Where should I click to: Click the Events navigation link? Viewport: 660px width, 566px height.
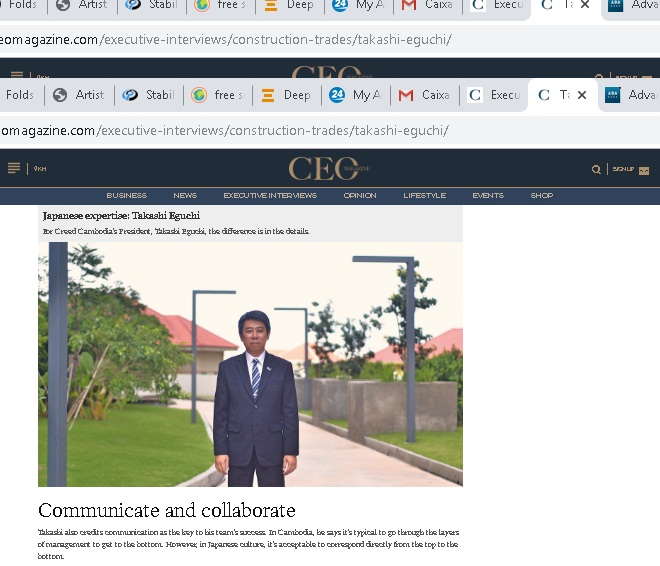(x=488, y=196)
